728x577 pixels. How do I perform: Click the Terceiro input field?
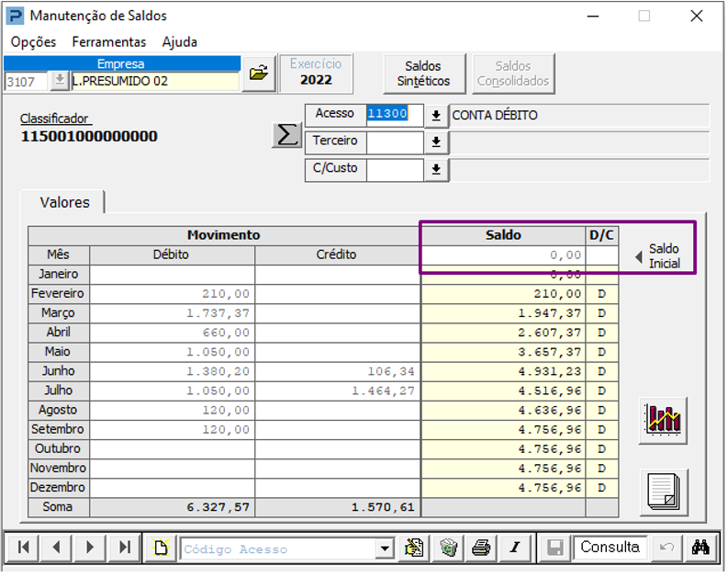tap(395, 142)
